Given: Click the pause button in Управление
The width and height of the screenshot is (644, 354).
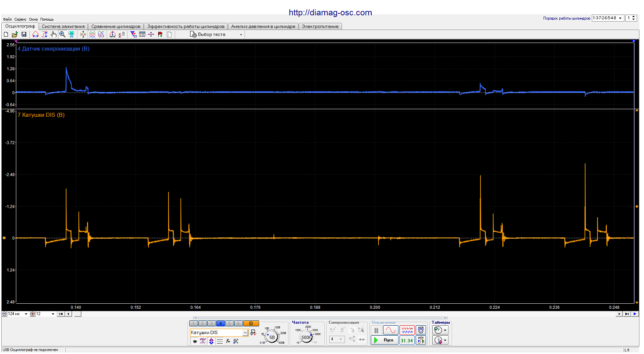Looking at the screenshot, I should click(376, 330).
